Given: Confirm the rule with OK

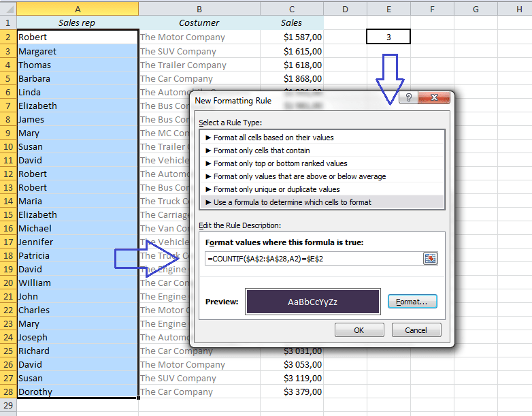Looking at the screenshot, I should (x=359, y=330).
